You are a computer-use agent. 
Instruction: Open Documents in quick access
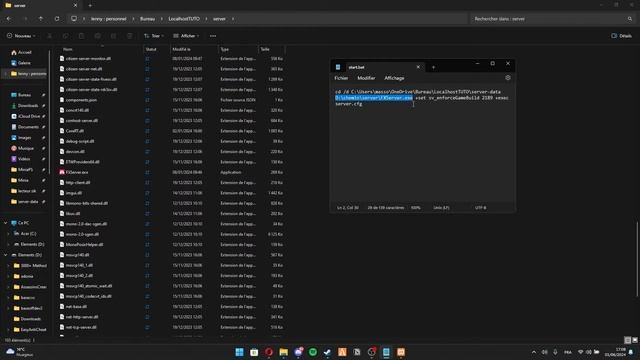(x=28, y=127)
